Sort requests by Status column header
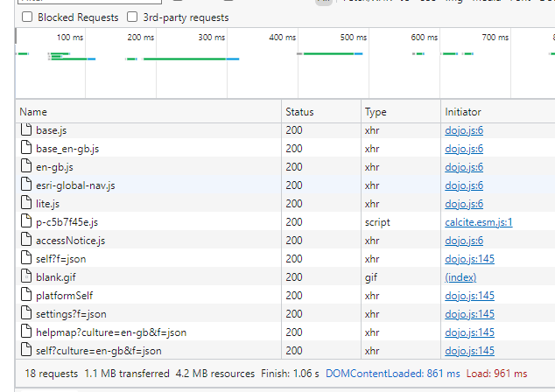 (299, 112)
